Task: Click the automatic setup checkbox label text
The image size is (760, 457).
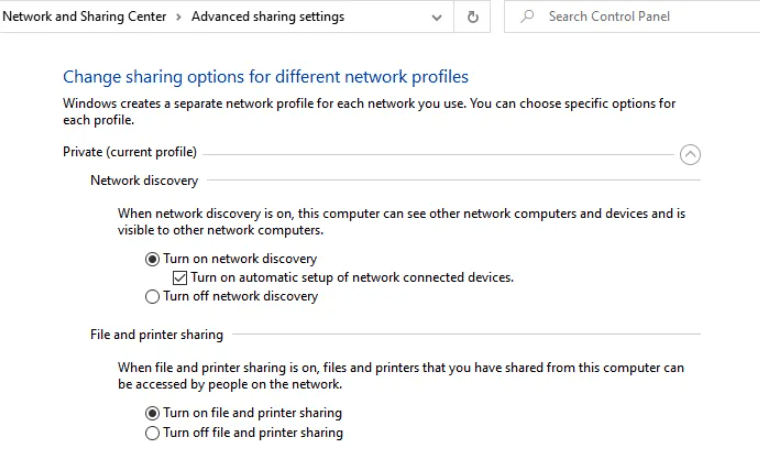Action: tap(352, 278)
